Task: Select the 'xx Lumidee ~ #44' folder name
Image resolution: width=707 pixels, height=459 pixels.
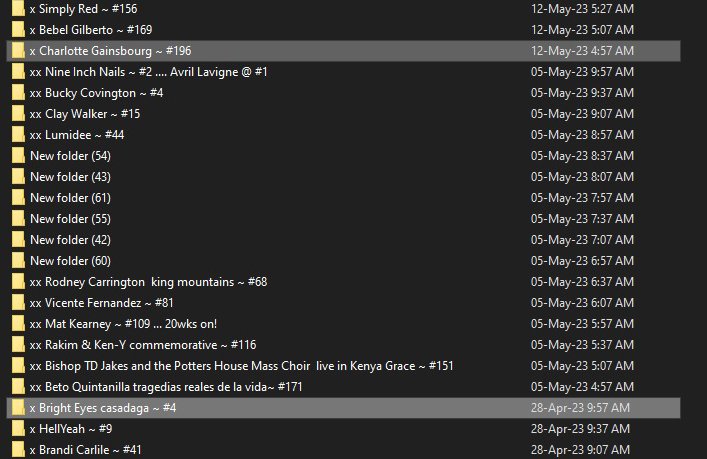Action: [77, 135]
